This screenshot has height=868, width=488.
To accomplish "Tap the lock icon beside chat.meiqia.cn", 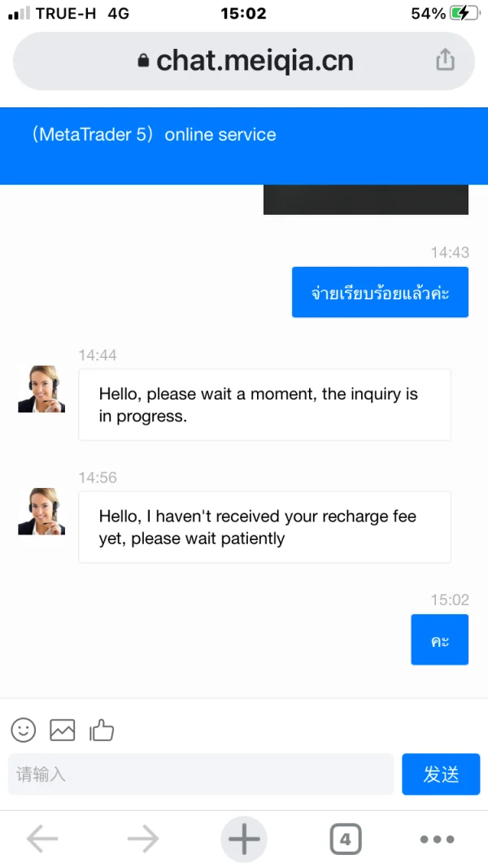I will 144,61.
